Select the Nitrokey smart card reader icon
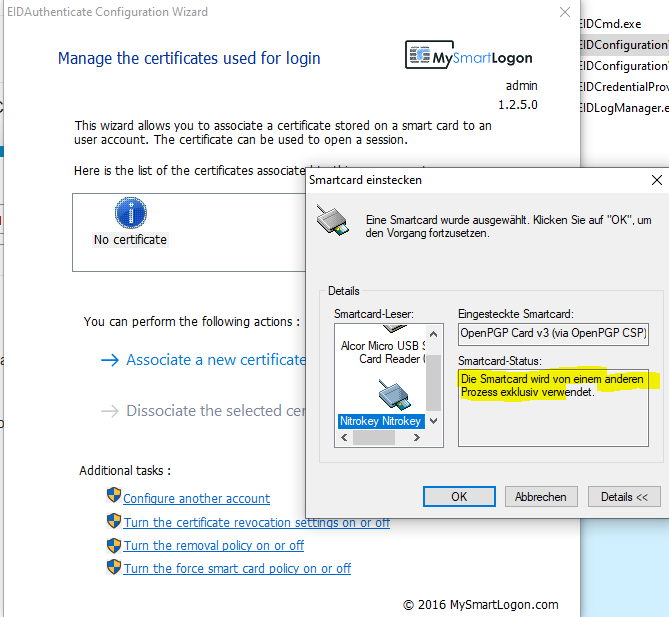 click(394, 395)
